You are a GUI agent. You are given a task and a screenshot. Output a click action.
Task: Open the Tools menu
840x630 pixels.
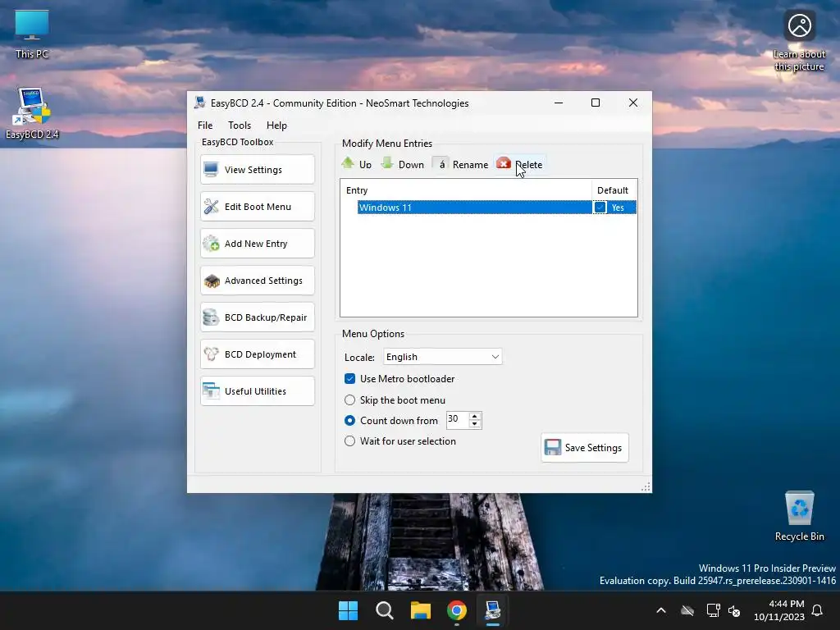pos(240,126)
